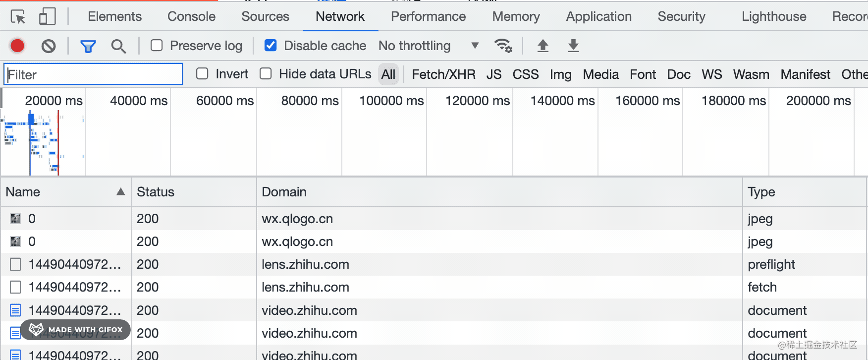Stop recording network log
The image size is (868, 360).
(17, 46)
